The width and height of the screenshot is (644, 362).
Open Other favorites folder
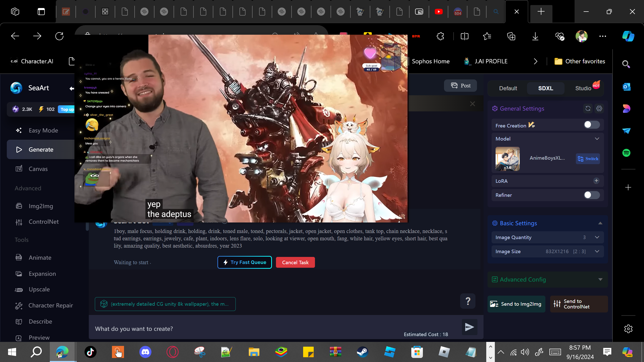pos(580,61)
